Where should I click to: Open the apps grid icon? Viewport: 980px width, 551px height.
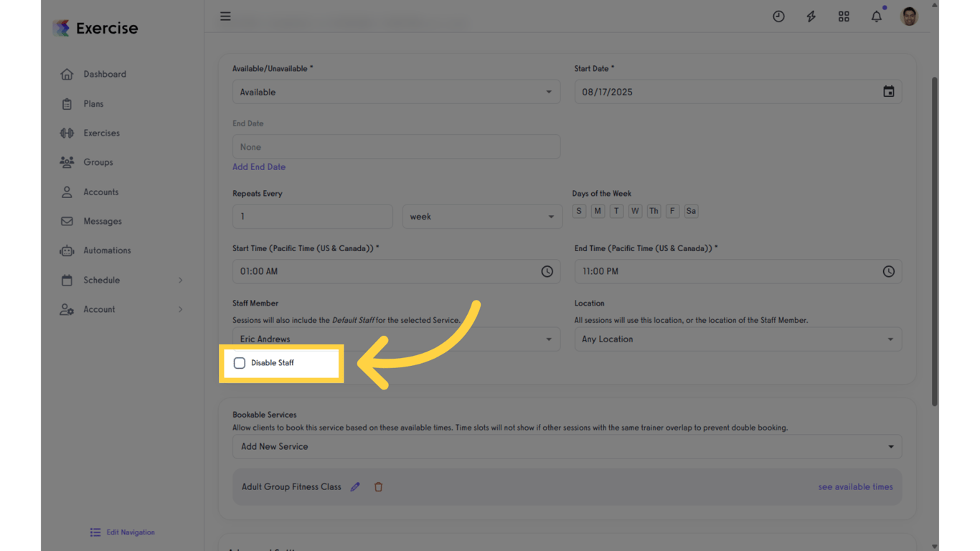(844, 17)
